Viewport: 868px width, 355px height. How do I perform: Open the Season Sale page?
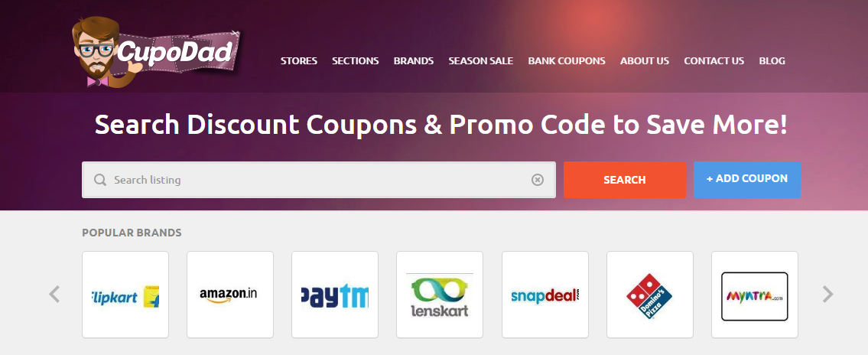click(481, 61)
